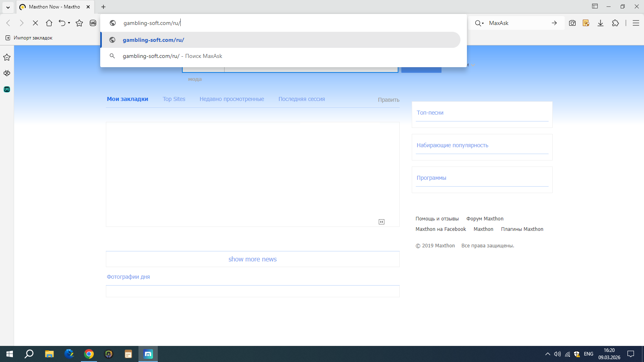Switch to the Top Sites tab
644x362 pixels.
click(x=174, y=99)
